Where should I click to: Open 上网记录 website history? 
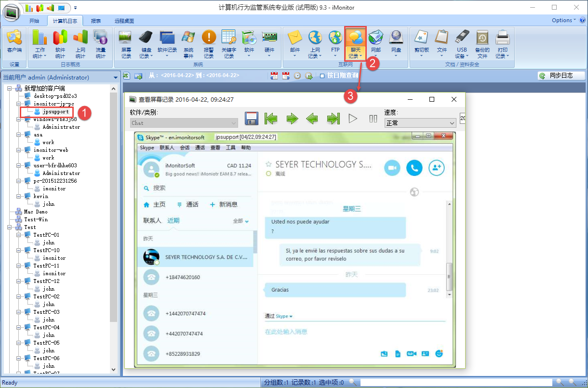click(x=315, y=44)
